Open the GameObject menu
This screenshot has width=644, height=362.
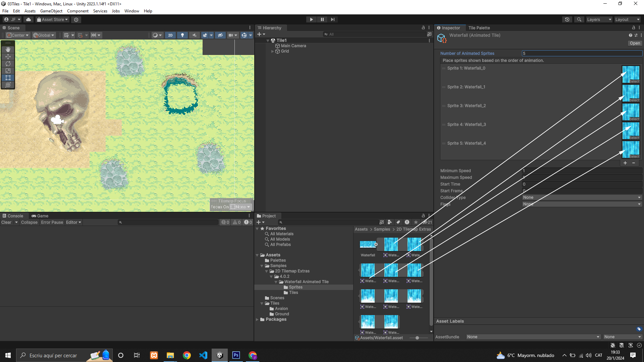coord(51,11)
